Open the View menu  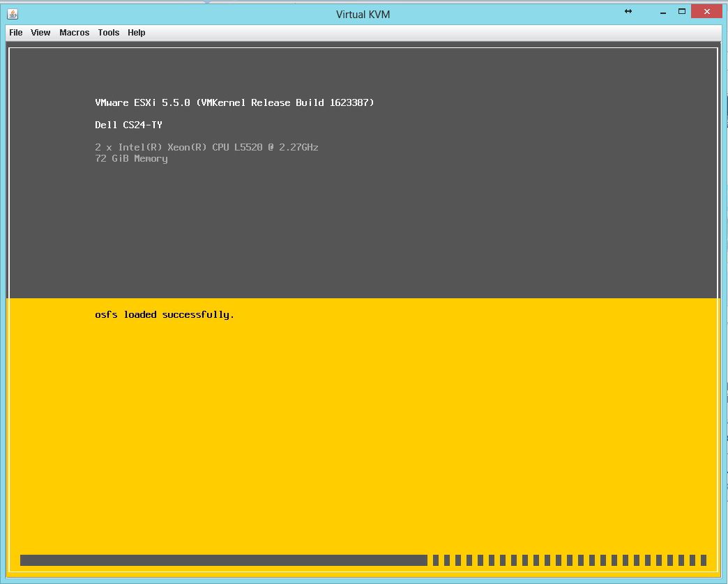[x=40, y=32]
